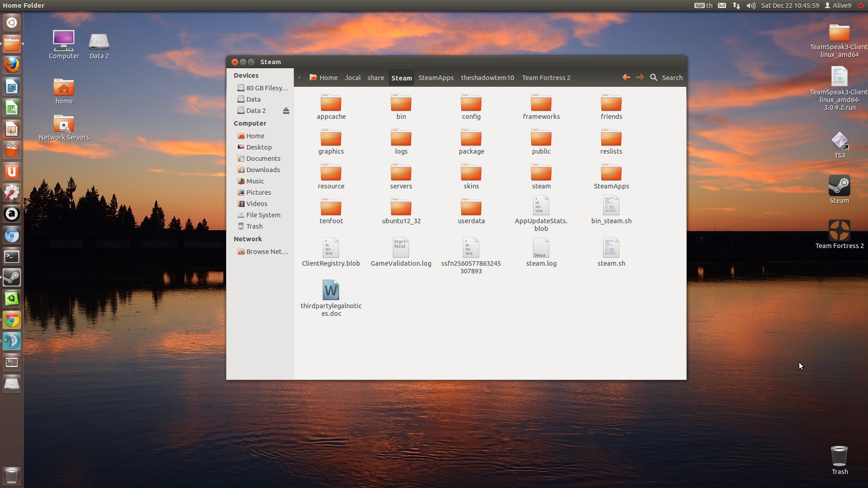868x488 pixels.
Task: Launch Team Fortress 2 desktop icon
Action: coord(839,231)
